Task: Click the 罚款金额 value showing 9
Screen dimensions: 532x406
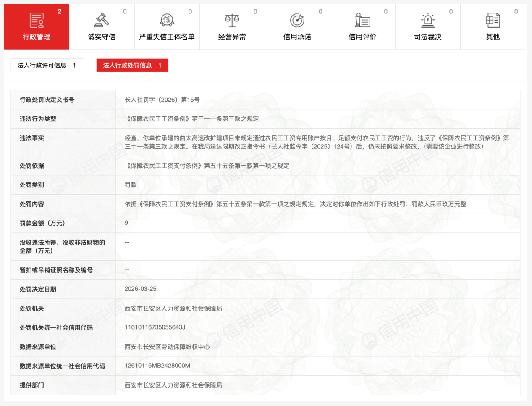Action: coord(125,224)
